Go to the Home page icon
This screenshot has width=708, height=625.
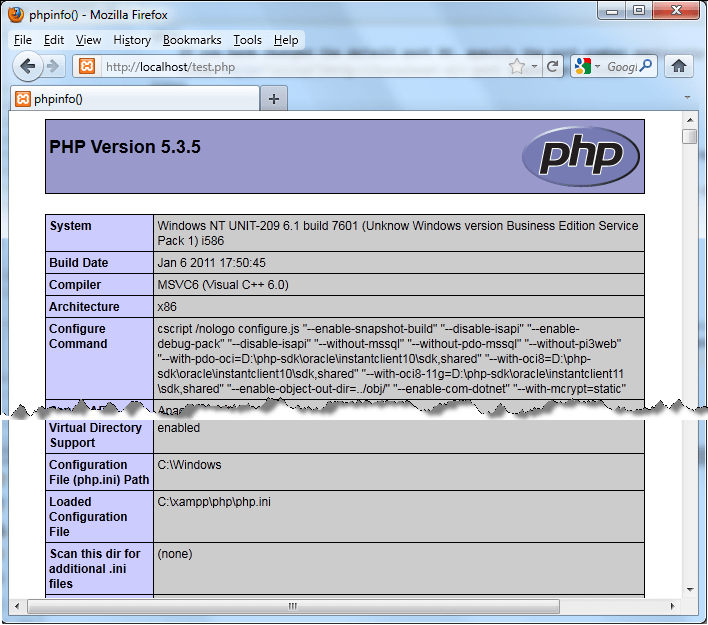tap(679, 66)
